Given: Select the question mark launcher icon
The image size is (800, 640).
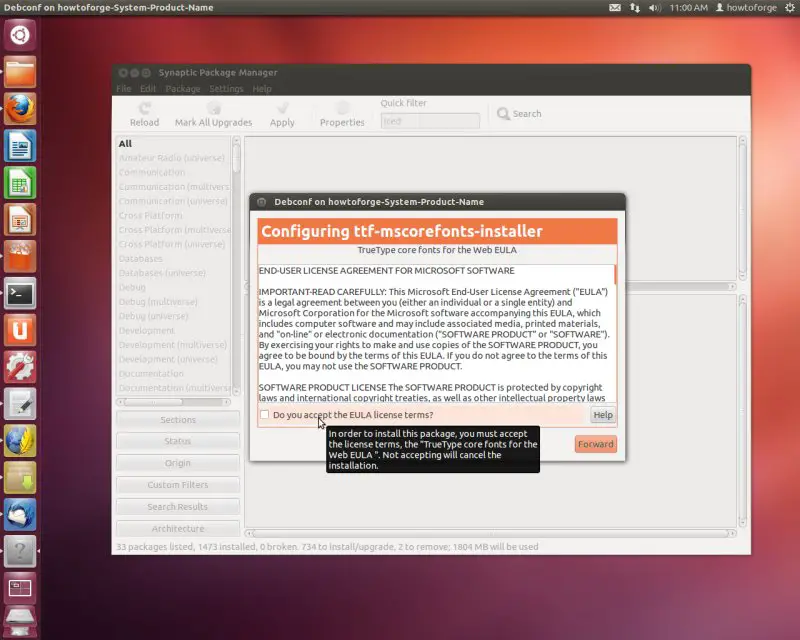Looking at the screenshot, I should click(x=20, y=551).
